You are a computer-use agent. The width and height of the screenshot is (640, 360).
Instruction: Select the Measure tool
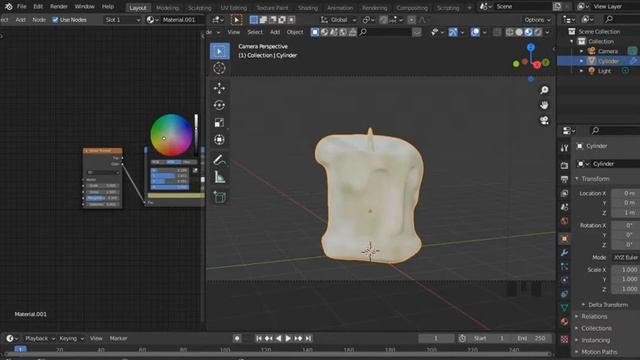click(220, 177)
